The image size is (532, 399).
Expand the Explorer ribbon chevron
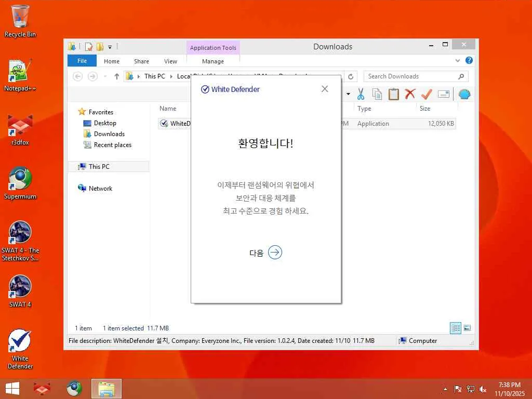point(457,60)
